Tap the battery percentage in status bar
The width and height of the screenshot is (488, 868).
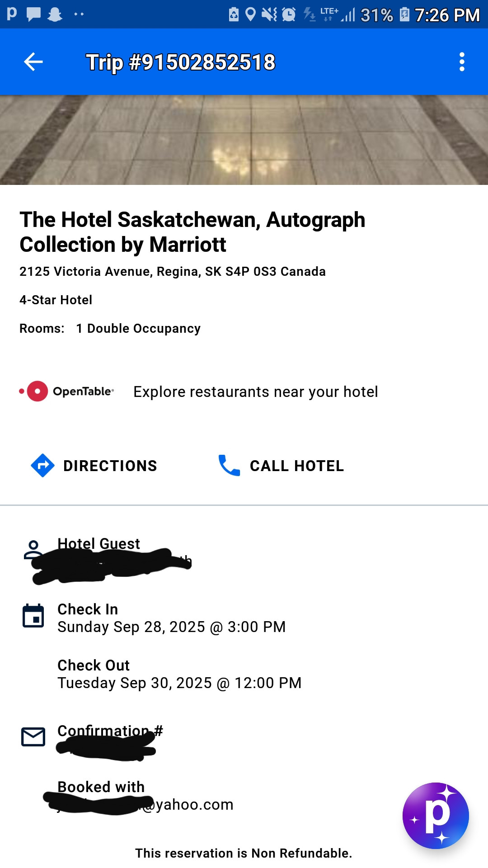(x=376, y=15)
